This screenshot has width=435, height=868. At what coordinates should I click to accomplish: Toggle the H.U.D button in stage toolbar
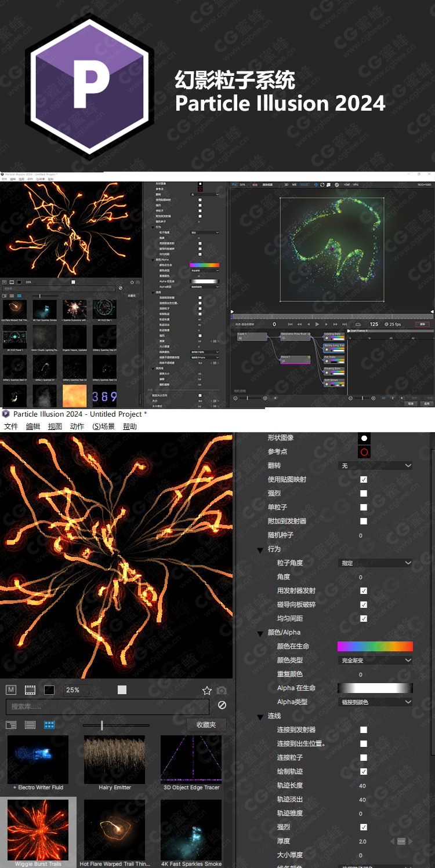pyautogui.click(x=304, y=185)
